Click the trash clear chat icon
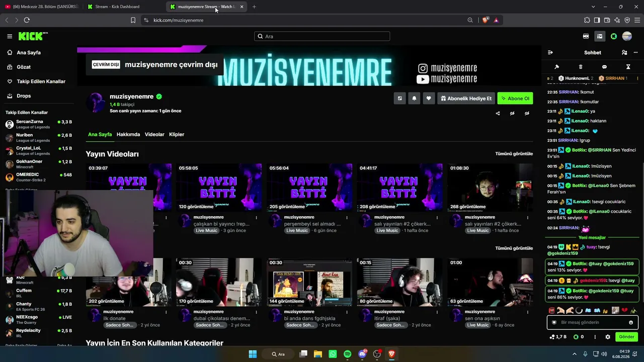644x362 pixels. [x=581, y=67]
